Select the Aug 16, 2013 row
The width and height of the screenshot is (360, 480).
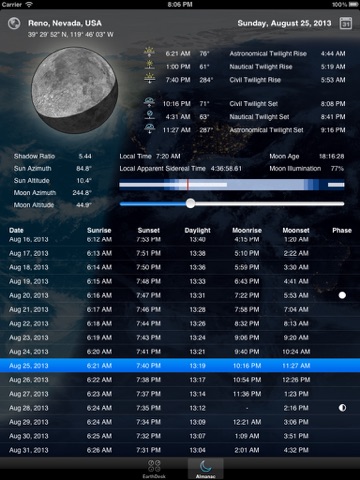180,240
